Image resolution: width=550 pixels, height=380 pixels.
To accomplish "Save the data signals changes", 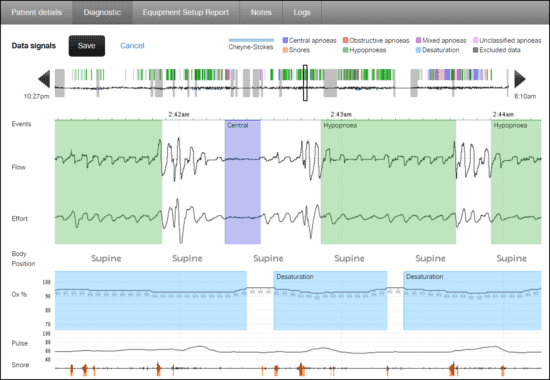I will pyautogui.click(x=87, y=46).
